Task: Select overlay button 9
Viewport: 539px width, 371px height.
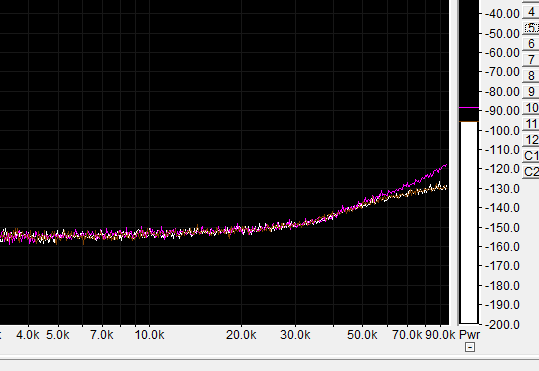Action: click(x=531, y=91)
